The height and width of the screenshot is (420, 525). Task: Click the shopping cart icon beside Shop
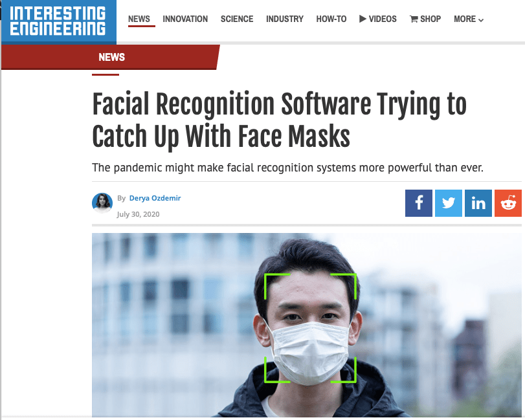pos(414,19)
